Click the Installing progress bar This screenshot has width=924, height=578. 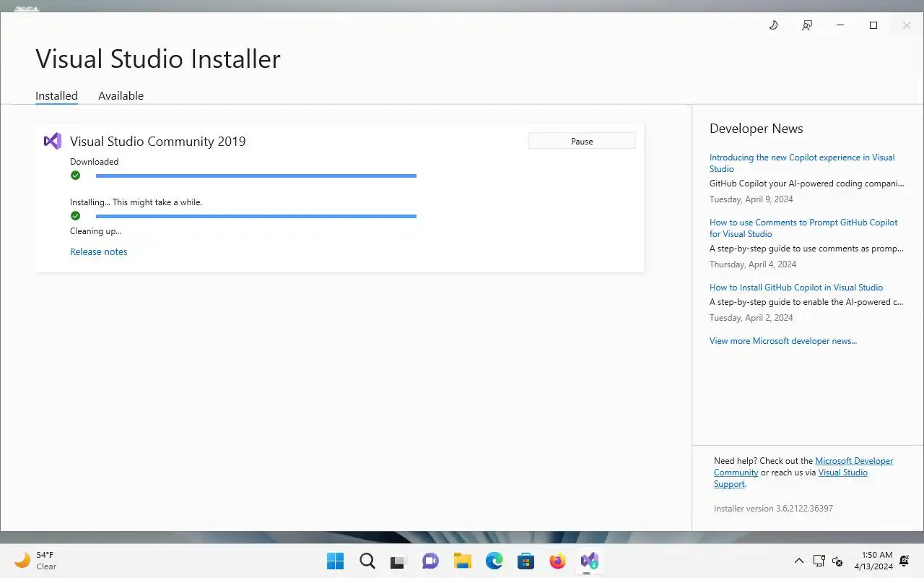256,216
